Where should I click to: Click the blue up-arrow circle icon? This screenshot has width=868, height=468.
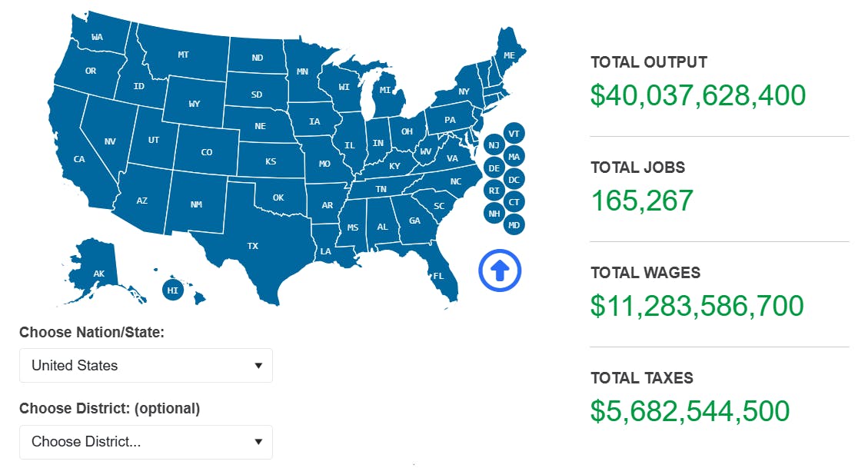coord(500,270)
